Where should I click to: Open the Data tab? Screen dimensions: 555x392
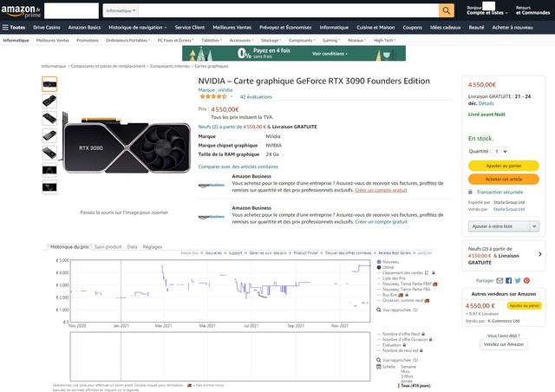click(132, 247)
